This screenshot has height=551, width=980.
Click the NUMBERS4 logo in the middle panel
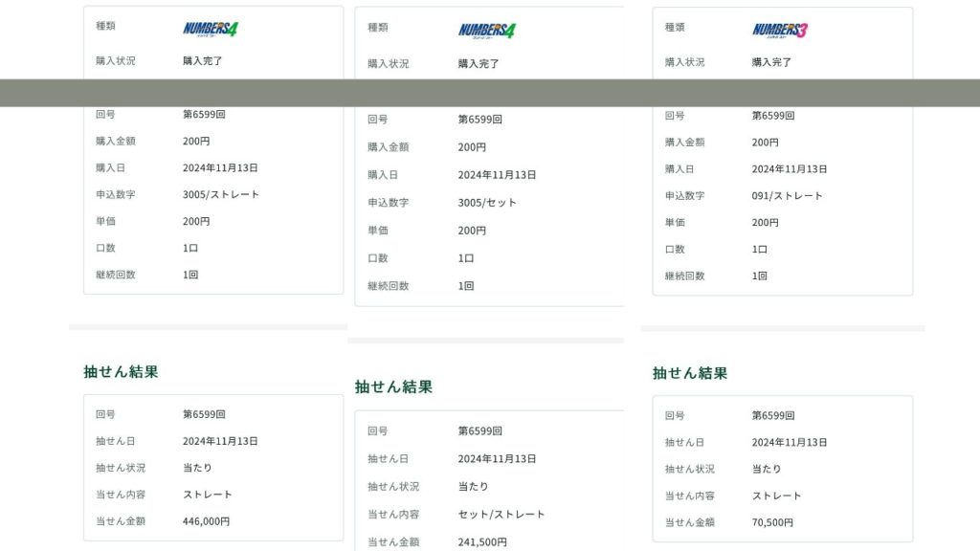486,31
